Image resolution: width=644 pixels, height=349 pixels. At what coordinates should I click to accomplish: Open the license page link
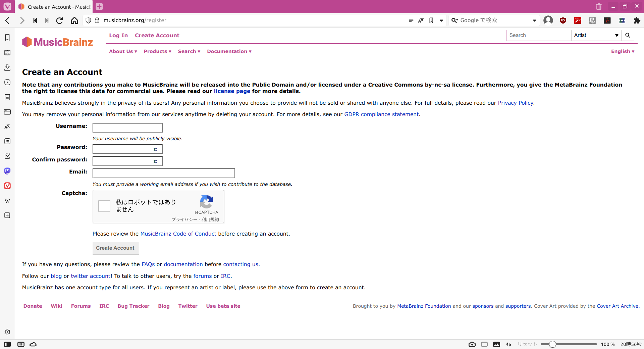pos(232,91)
